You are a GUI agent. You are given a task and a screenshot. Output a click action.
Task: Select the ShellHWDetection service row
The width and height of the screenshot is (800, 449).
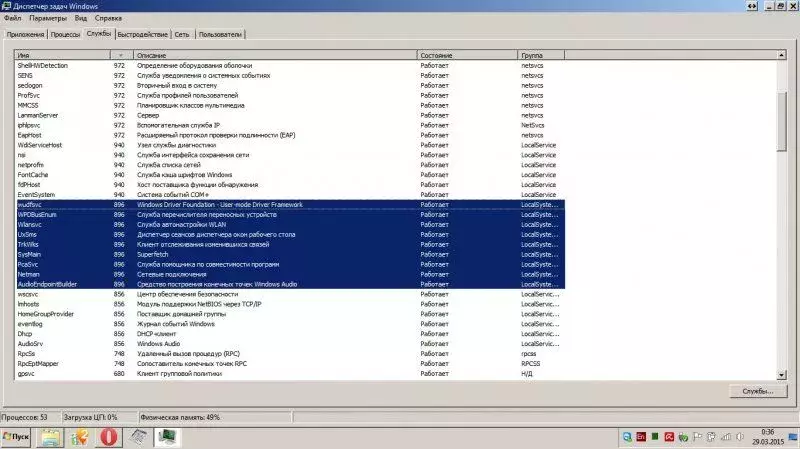point(290,65)
